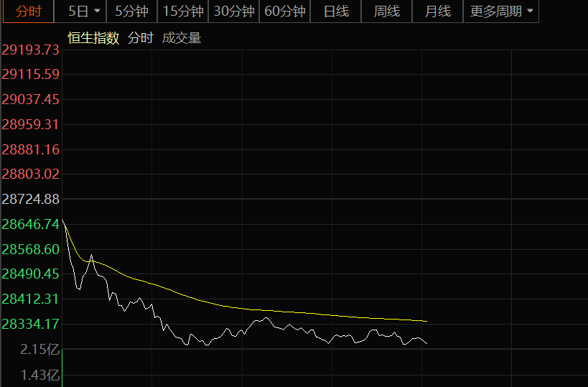This screenshot has width=588, height=387.
Task: Click the green opening volume bar
Action: click(62, 368)
